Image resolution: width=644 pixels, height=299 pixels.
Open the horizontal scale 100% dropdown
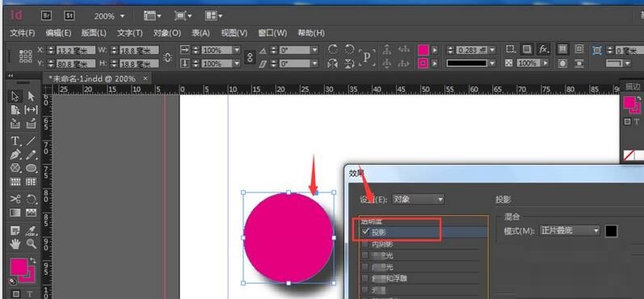[236, 50]
